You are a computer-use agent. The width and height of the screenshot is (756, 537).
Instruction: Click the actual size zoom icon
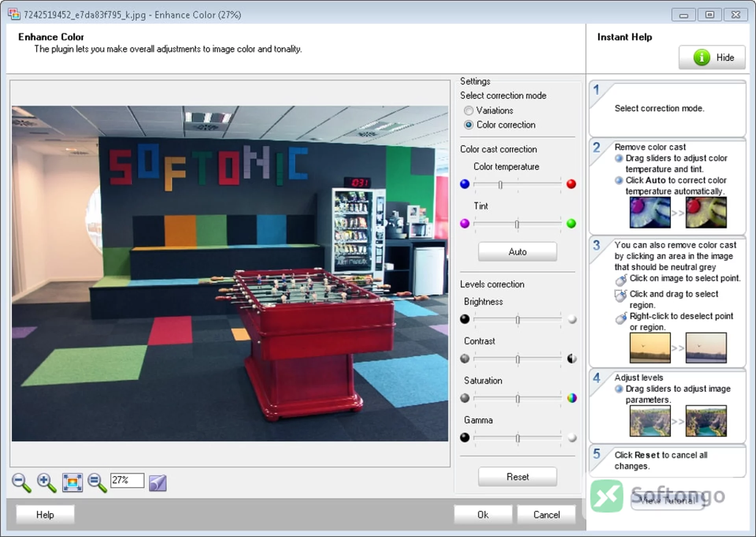pos(97,483)
